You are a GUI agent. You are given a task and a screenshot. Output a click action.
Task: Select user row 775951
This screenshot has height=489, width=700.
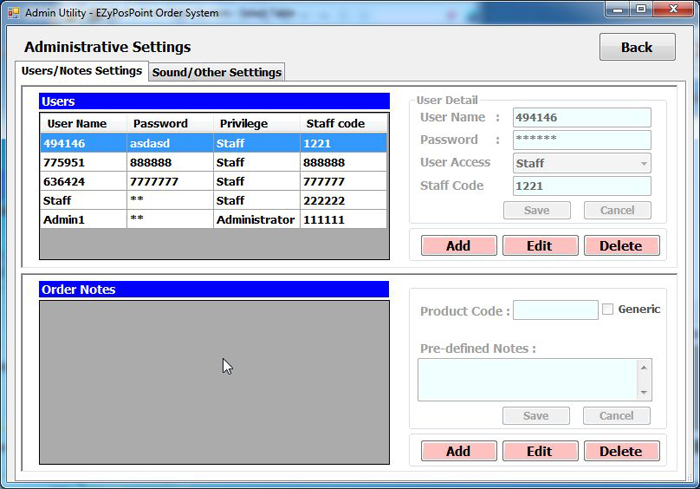214,163
